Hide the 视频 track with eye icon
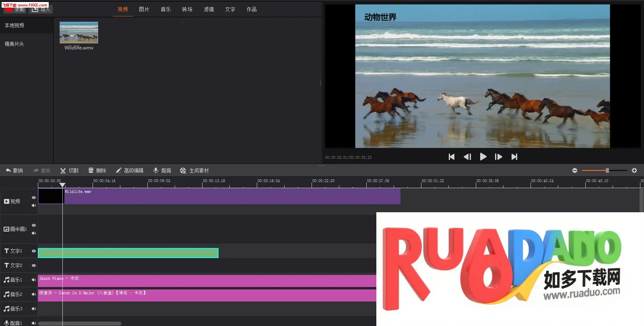Image resolution: width=644 pixels, height=326 pixels. 34,197
